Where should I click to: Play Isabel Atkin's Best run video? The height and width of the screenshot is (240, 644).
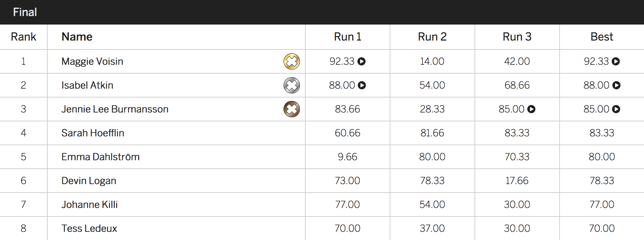[x=616, y=85]
